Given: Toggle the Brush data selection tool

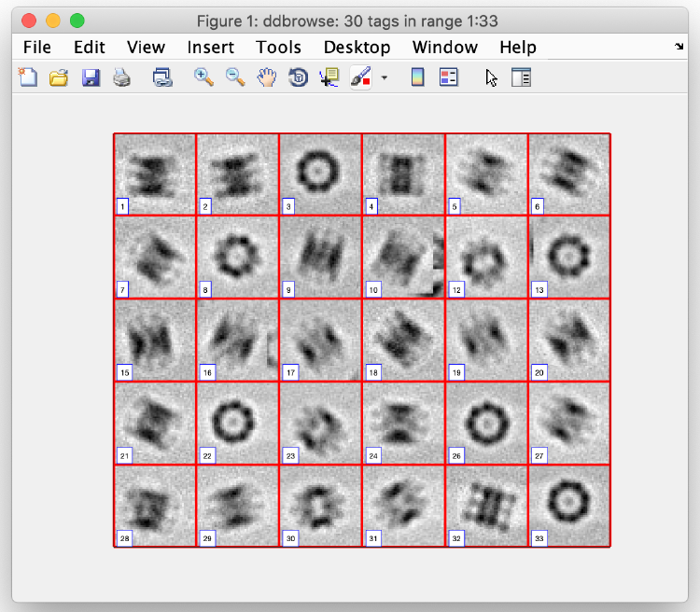Looking at the screenshot, I should point(360,77).
